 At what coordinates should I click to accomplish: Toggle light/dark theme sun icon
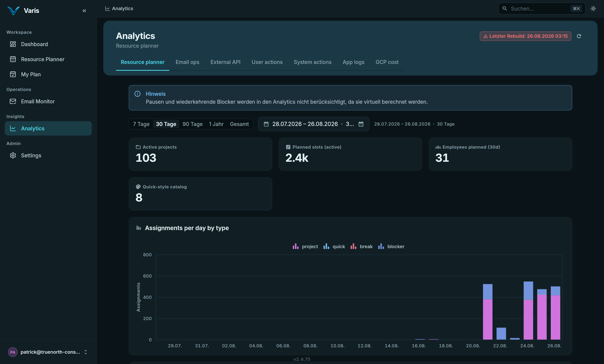[593, 9]
